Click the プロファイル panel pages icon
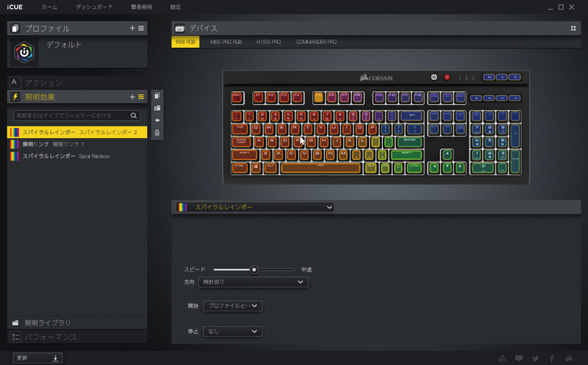 click(15, 28)
